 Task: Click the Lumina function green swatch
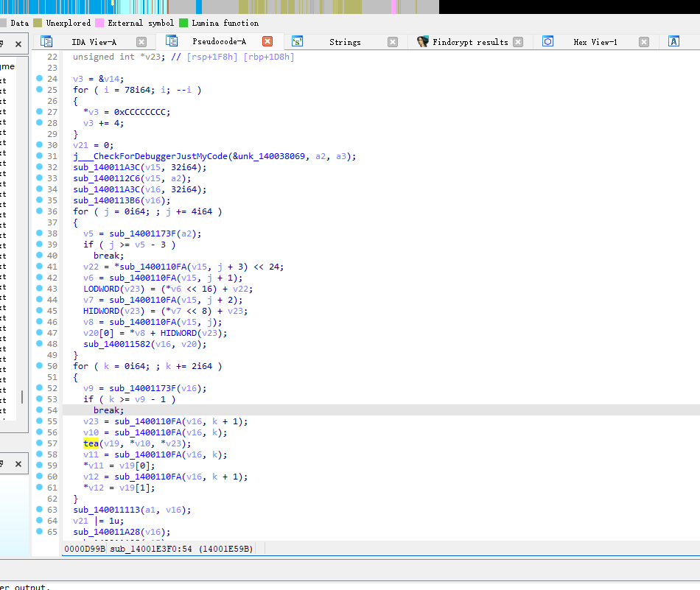(183, 23)
